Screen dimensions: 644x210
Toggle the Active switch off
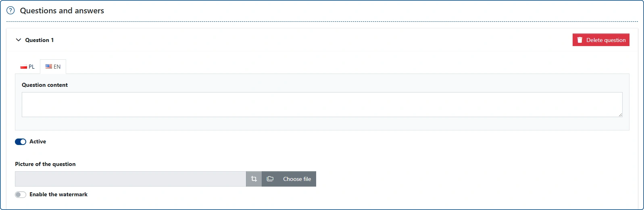coord(21,142)
